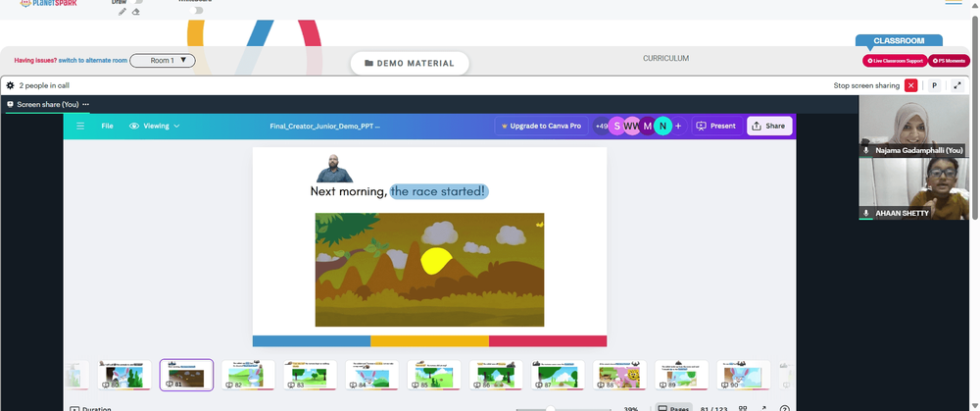The height and width of the screenshot is (411, 980).
Task: Click the Present button
Action: 717,126
